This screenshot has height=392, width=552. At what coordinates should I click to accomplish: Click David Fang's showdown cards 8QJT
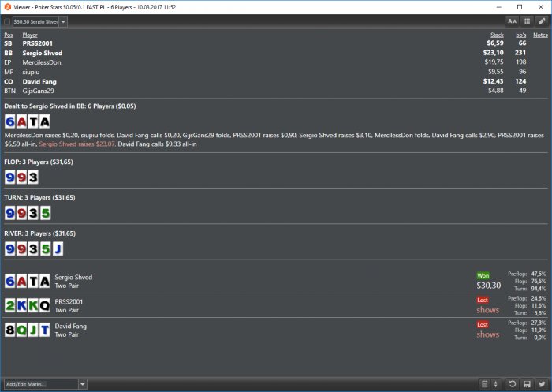coord(28,330)
